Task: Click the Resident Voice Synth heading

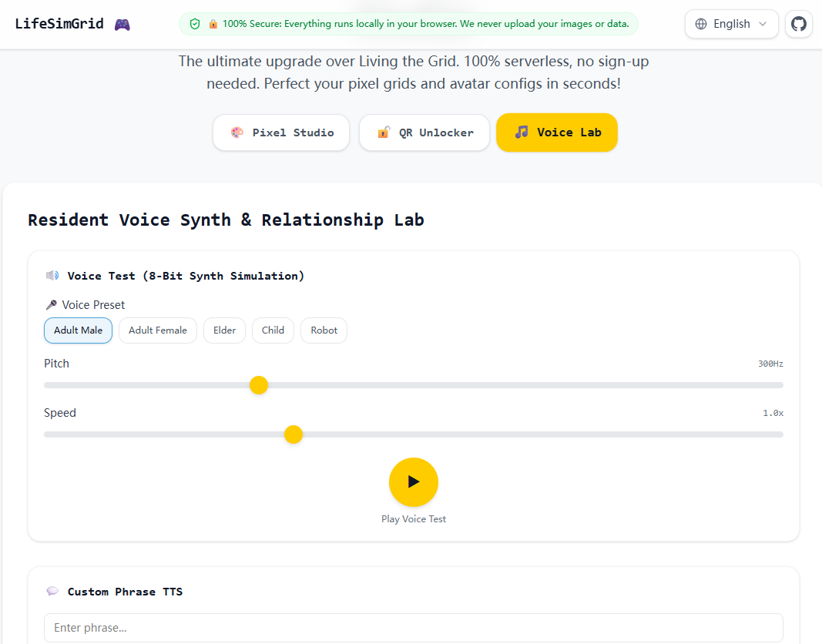Action: tap(226, 220)
